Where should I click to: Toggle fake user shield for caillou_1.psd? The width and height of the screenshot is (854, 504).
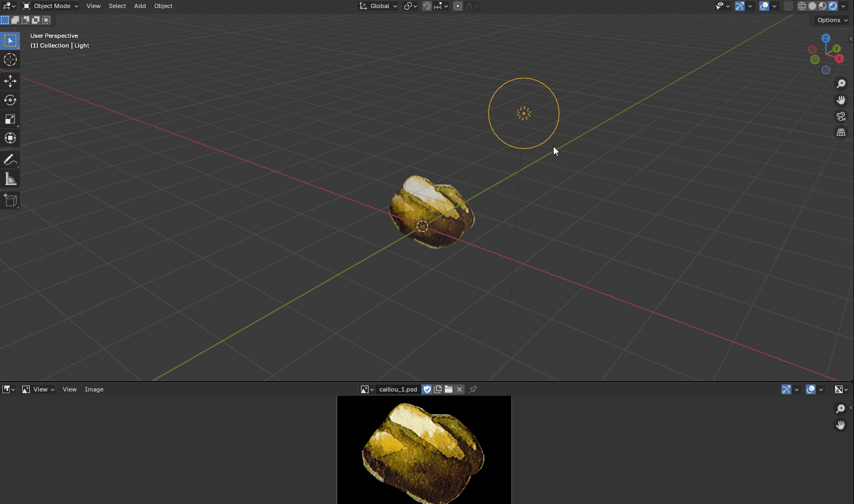click(x=427, y=389)
